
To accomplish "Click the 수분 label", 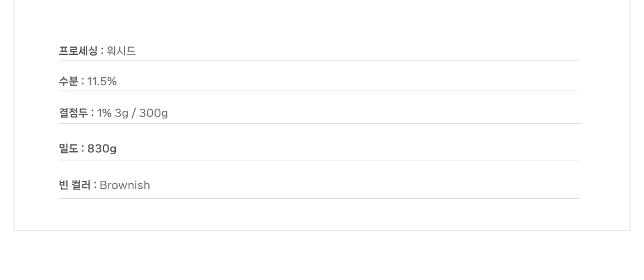I will (x=68, y=81).
